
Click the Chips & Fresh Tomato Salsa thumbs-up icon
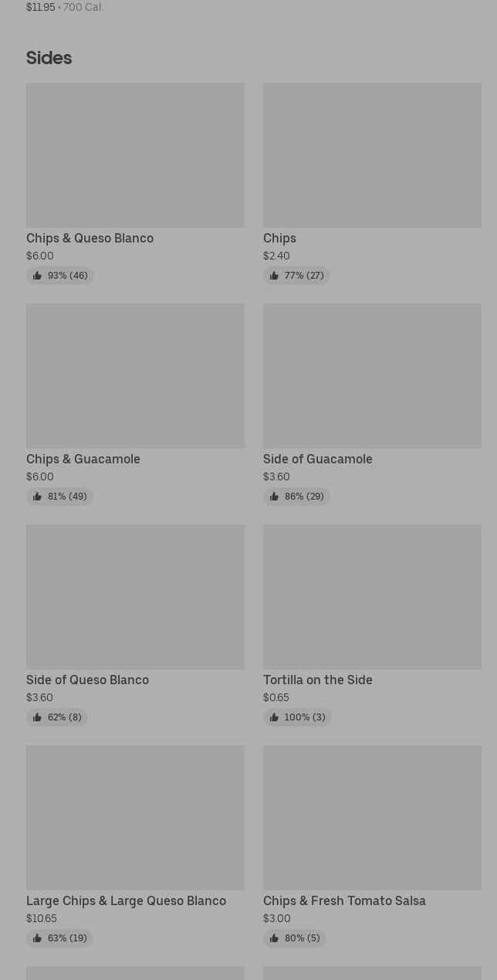(274, 938)
